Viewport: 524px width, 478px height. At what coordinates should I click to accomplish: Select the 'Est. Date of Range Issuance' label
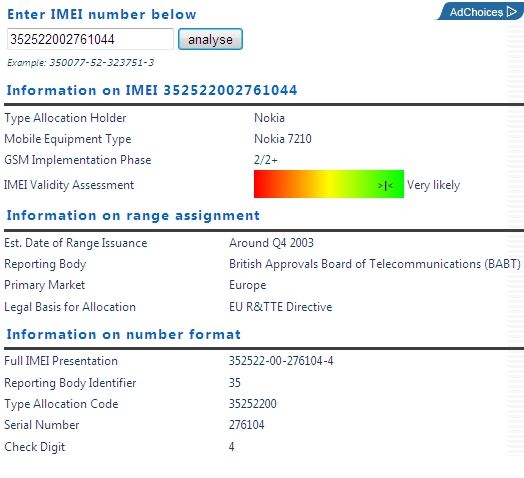pyautogui.click(x=76, y=243)
